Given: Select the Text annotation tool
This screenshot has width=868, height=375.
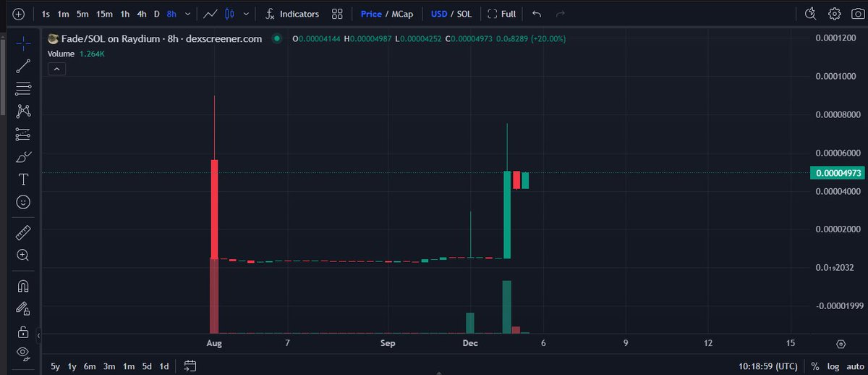Looking at the screenshot, I should pyautogui.click(x=22, y=179).
